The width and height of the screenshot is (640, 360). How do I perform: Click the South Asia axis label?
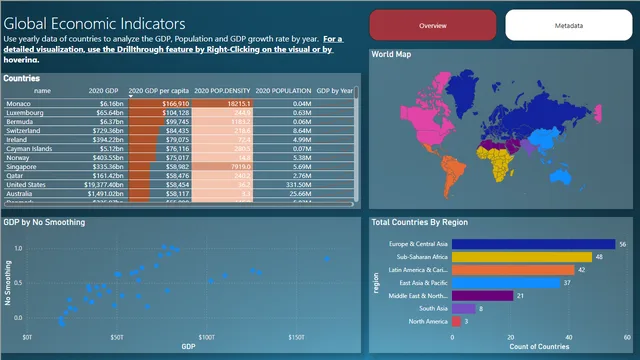point(433,309)
